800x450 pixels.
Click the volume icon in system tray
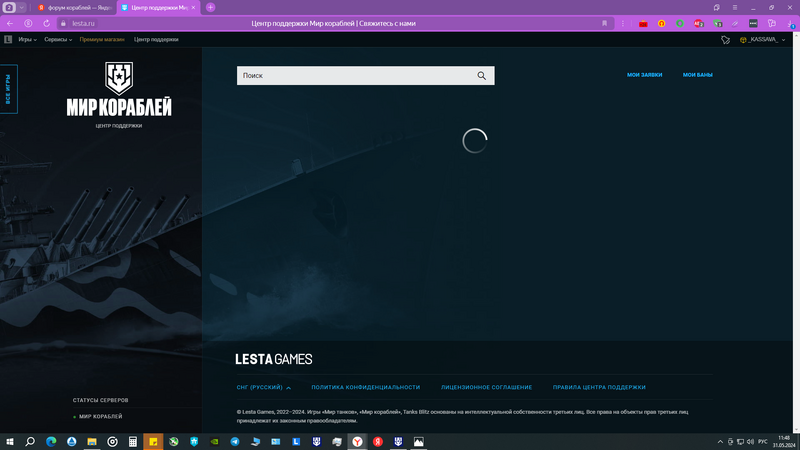tap(750, 442)
